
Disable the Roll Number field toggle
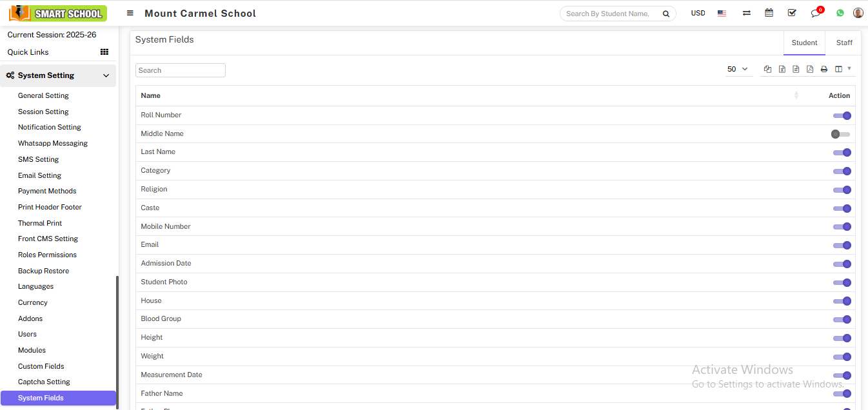(x=842, y=116)
